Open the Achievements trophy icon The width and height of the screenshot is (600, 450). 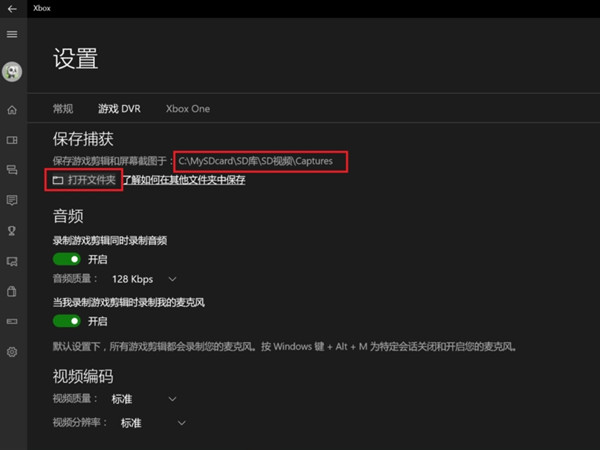pyautogui.click(x=12, y=230)
